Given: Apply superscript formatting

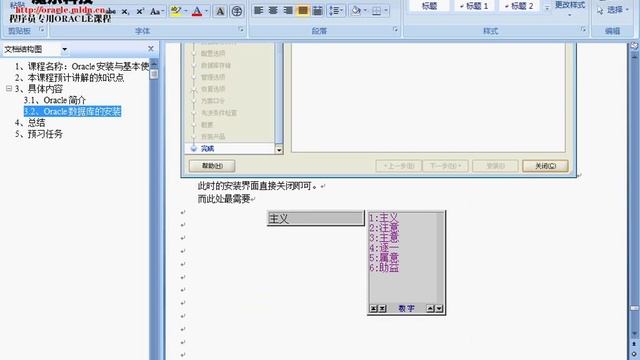Looking at the screenshot, I should pyautogui.click(x=140, y=11).
